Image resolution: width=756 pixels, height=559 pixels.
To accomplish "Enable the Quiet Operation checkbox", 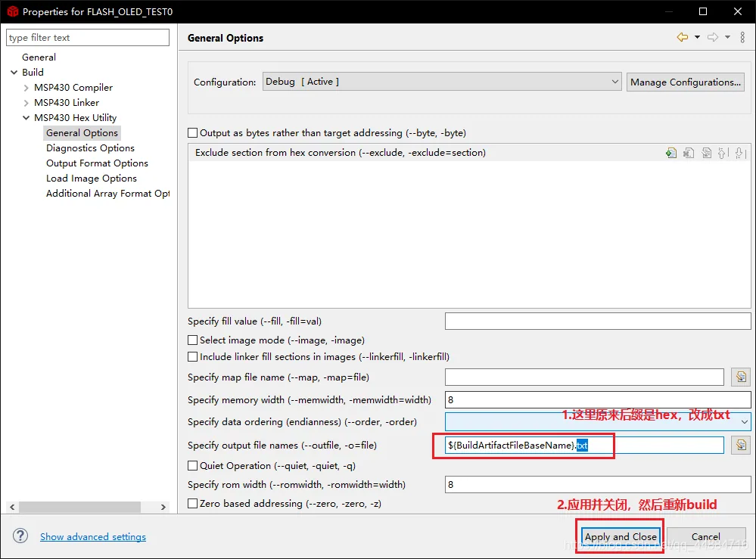I will click(192, 465).
